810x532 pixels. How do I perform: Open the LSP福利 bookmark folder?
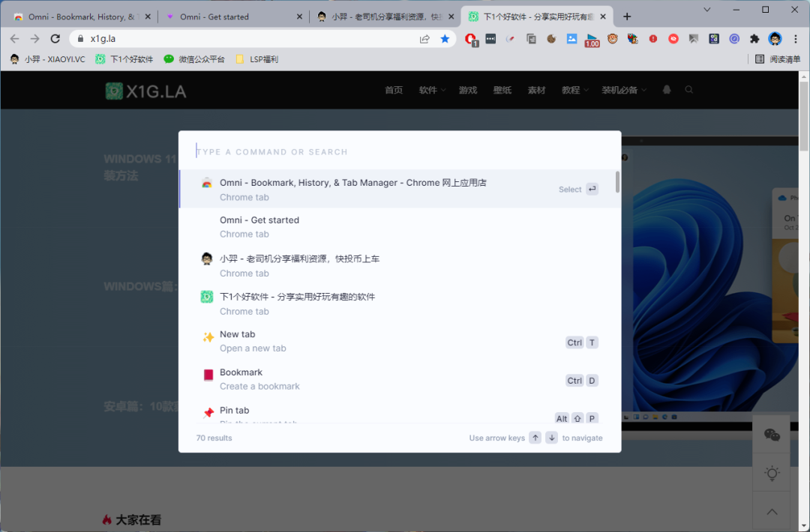(257, 59)
